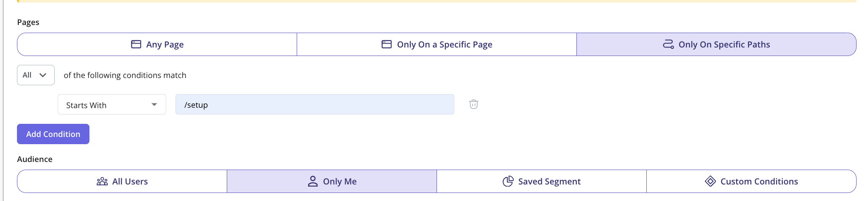
Task: Choose the Custom Conditions audience button
Action: pyautogui.click(x=751, y=181)
